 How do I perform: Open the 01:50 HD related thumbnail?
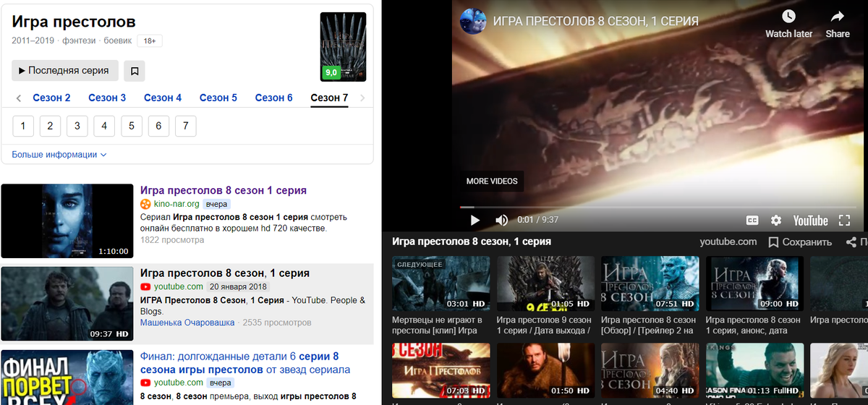pos(545,370)
